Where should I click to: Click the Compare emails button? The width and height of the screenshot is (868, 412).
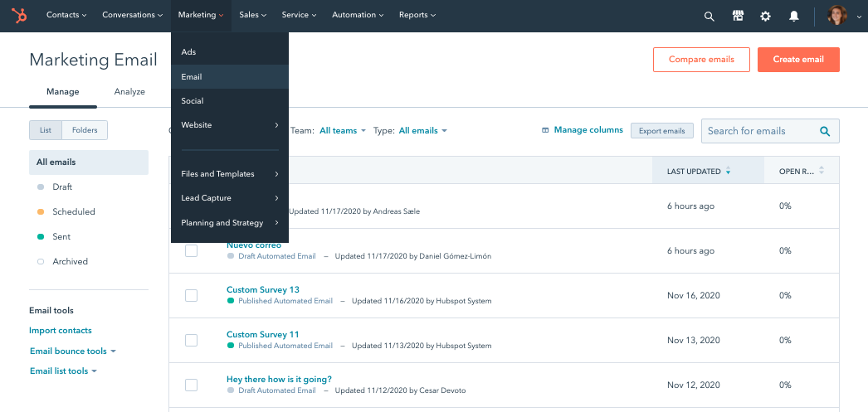(x=701, y=60)
